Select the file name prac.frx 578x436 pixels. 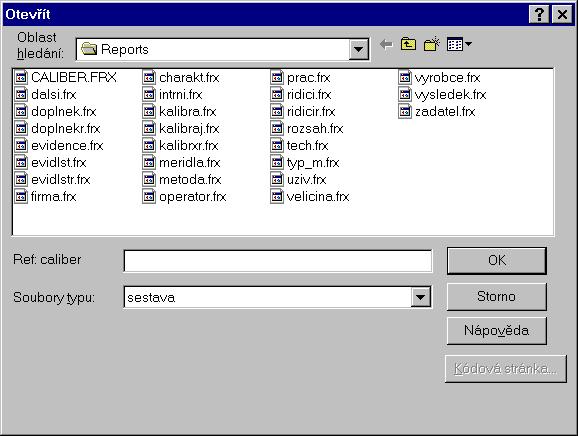[x=309, y=78]
